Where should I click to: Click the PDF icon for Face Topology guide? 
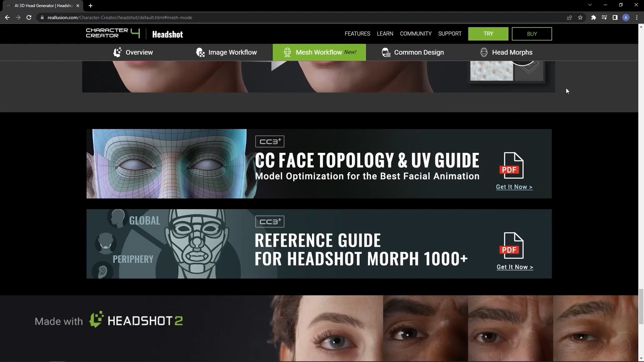pyautogui.click(x=512, y=165)
